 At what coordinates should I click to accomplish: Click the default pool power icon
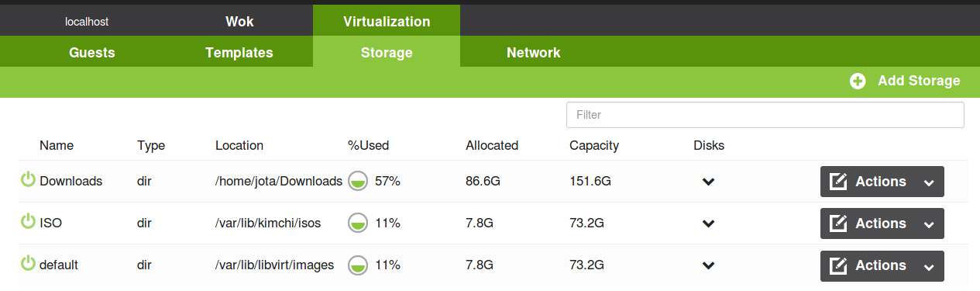click(x=28, y=264)
